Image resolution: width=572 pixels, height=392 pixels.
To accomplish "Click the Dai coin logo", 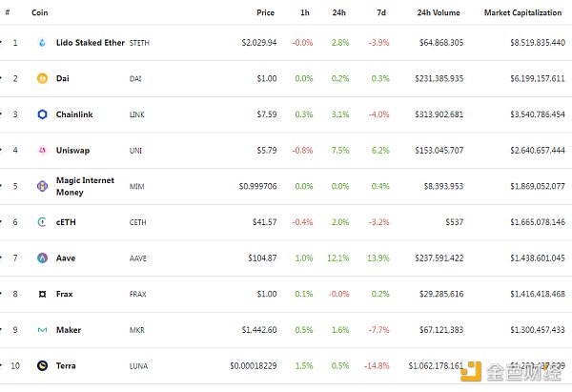I will click(x=42, y=78).
